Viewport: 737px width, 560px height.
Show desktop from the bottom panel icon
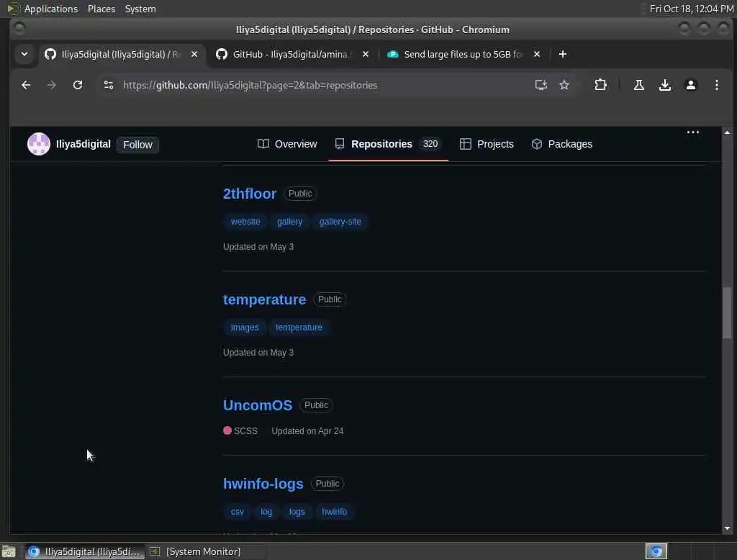(9, 551)
